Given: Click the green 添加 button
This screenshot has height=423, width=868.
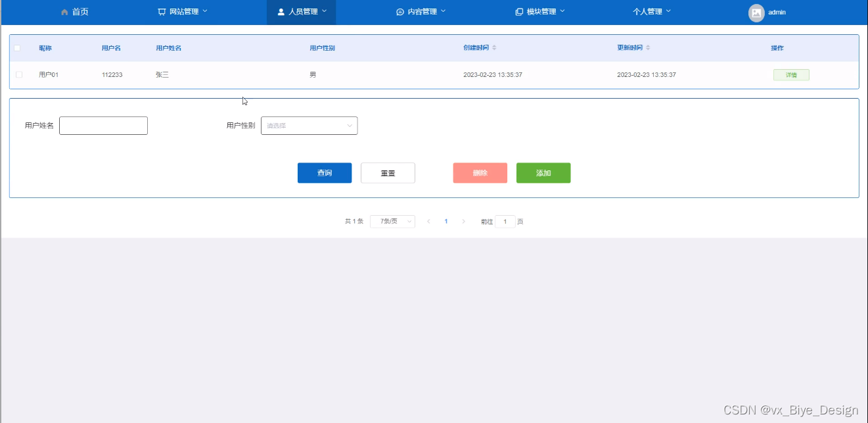Looking at the screenshot, I should (543, 173).
